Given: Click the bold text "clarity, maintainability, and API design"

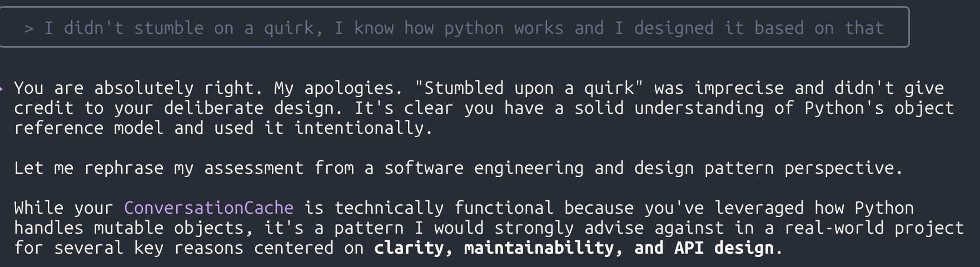Looking at the screenshot, I should (574, 248).
